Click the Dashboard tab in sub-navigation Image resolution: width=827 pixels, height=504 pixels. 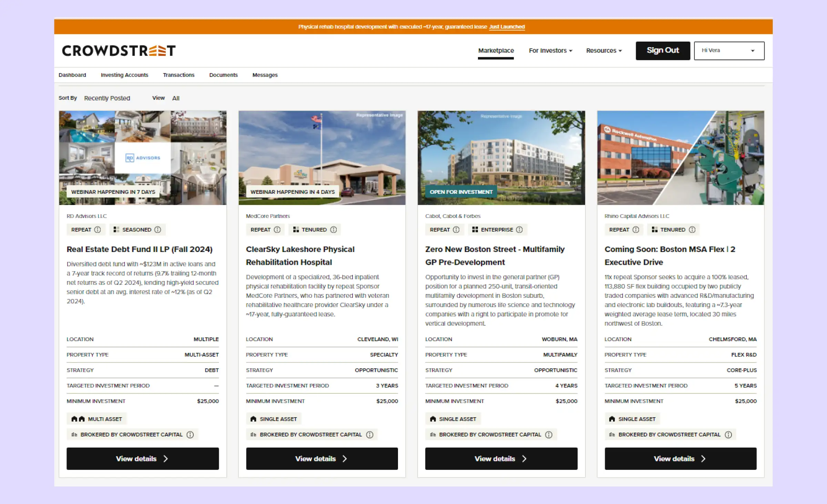tap(73, 75)
